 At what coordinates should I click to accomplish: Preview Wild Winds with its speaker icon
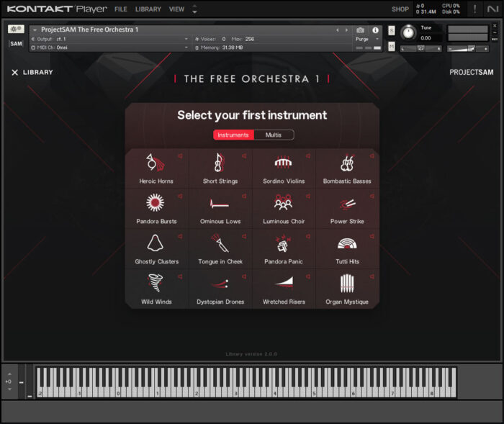click(x=180, y=276)
